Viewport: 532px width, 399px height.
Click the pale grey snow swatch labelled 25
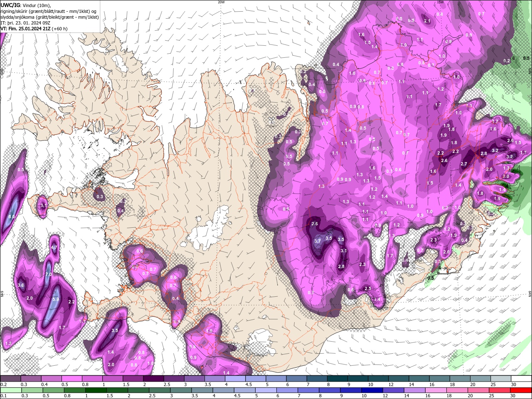click(501, 379)
